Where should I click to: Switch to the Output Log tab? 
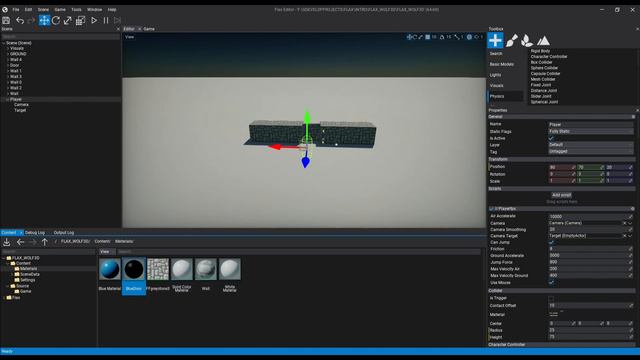click(x=64, y=233)
